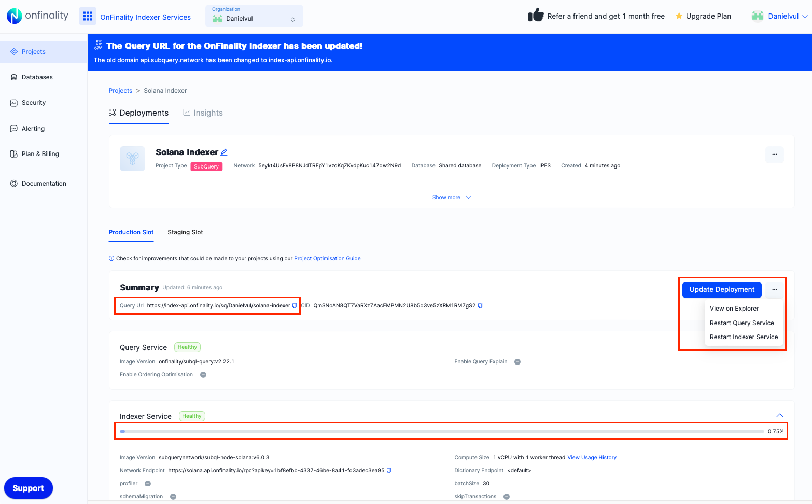Copy the Query Url using its copy icon
The width and height of the screenshot is (812, 504).
[295, 305]
